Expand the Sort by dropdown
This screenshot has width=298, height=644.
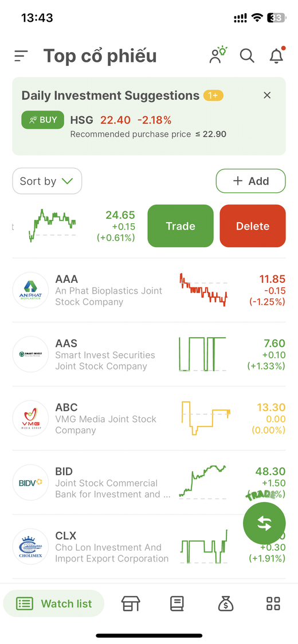coord(47,181)
